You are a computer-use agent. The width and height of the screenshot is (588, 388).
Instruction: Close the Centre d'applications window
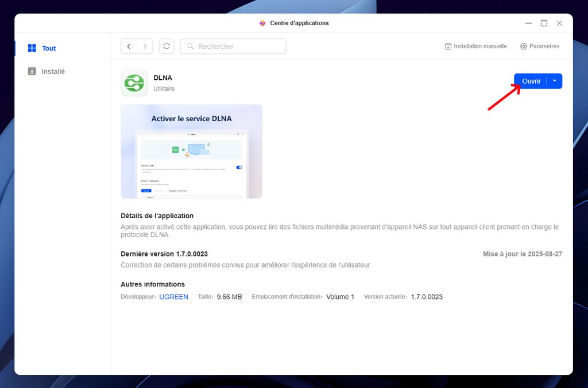[559, 23]
